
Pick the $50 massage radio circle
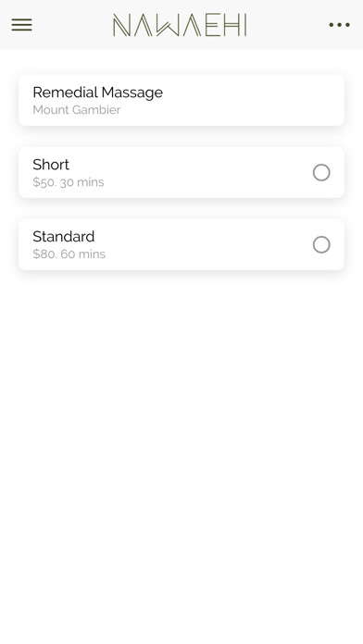click(321, 172)
